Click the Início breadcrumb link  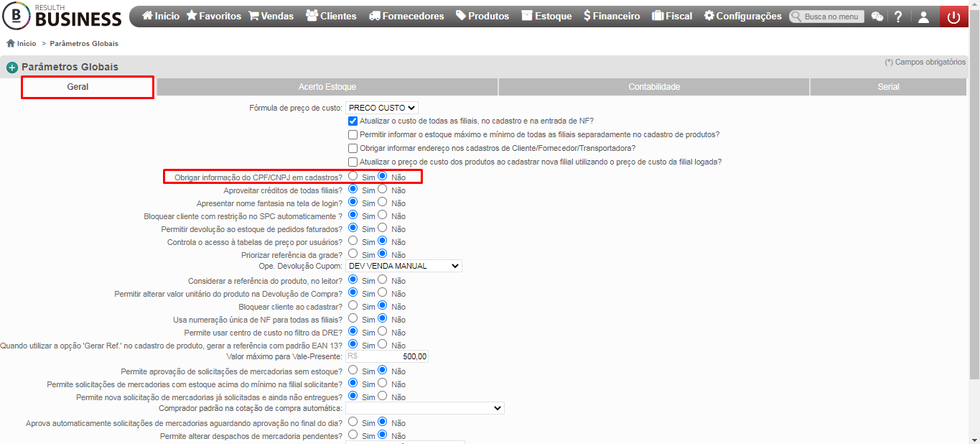(x=27, y=44)
